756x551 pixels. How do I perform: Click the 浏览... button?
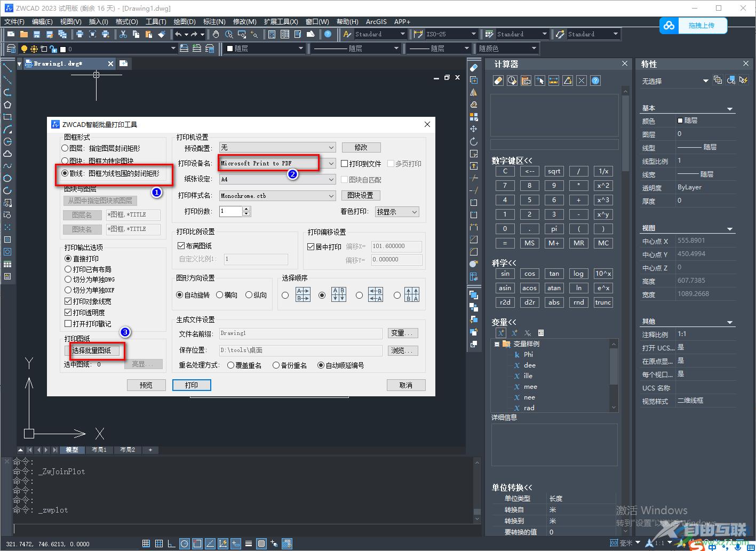point(402,350)
